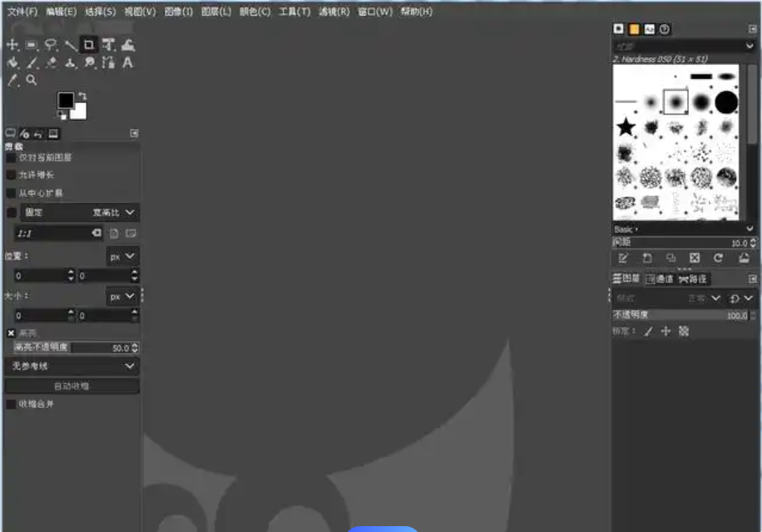This screenshot has height=532, width=762.
Task: Select the Free Select lasso tool
Action: [51, 45]
